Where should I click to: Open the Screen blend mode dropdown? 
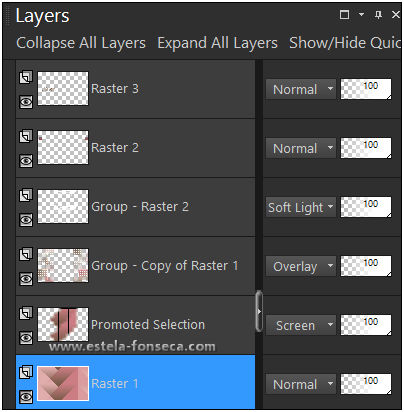(301, 325)
